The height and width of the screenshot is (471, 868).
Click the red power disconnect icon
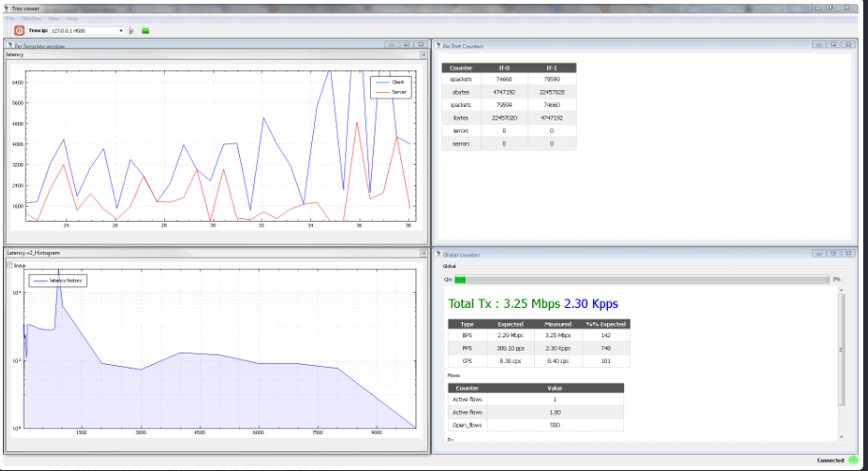click(x=19, y=31)
